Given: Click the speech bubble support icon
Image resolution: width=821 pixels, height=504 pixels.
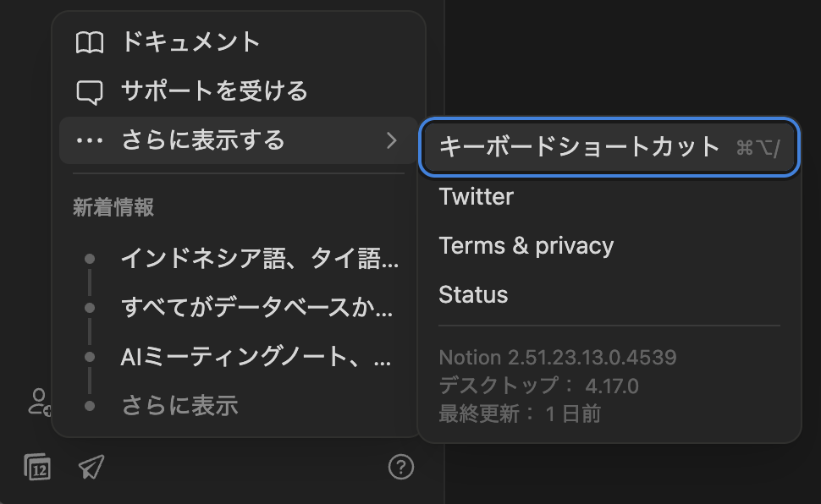Looking at the screenshot, I should [90, 93].
